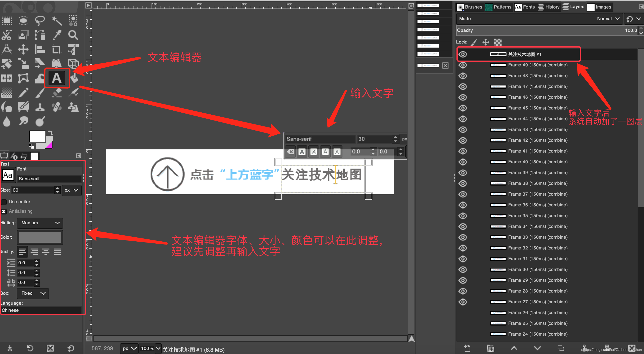Click the center justify button

tap(46, 252)
